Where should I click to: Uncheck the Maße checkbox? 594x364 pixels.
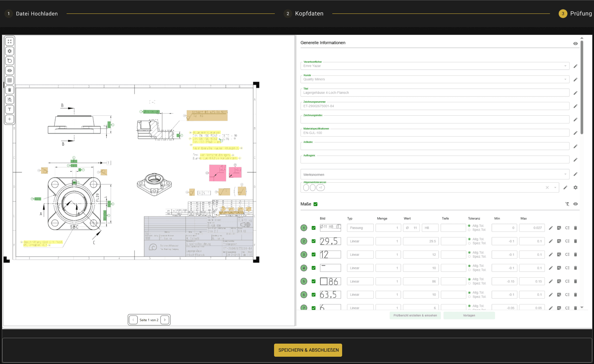coord(315,204)
